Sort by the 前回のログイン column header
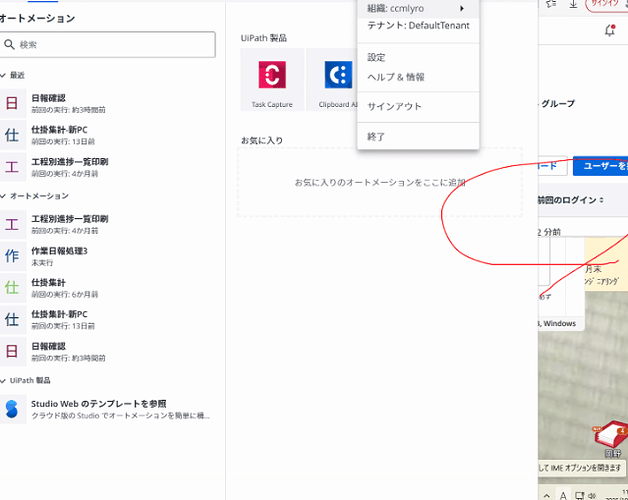Image resolution: width=628 pixels, height=500 pixels. (570, 200)
